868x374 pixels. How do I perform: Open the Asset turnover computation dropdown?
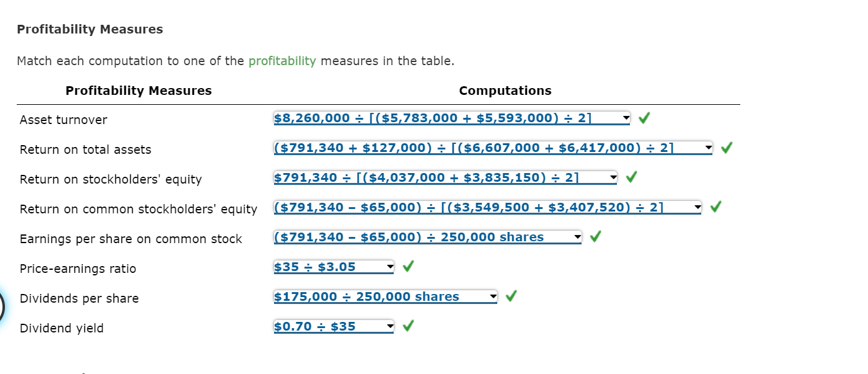[625, 117]
